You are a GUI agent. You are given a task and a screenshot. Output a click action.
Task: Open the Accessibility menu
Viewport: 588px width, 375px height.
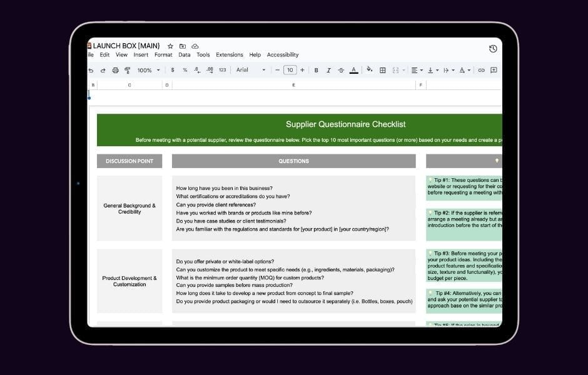click(x=283, y=55)
